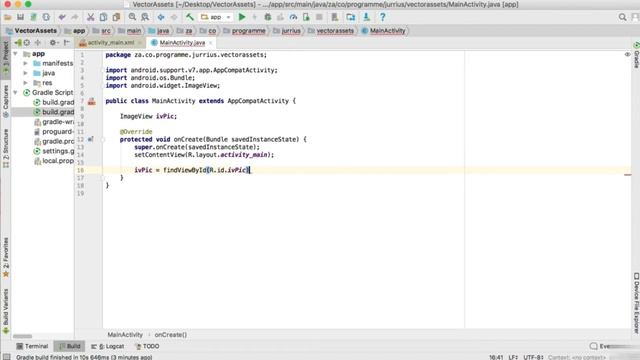Image resolution: width=640 pixels, height=360 pixels.
Task: Click the Copy icon in toolbar
Action: click(104, 17)
